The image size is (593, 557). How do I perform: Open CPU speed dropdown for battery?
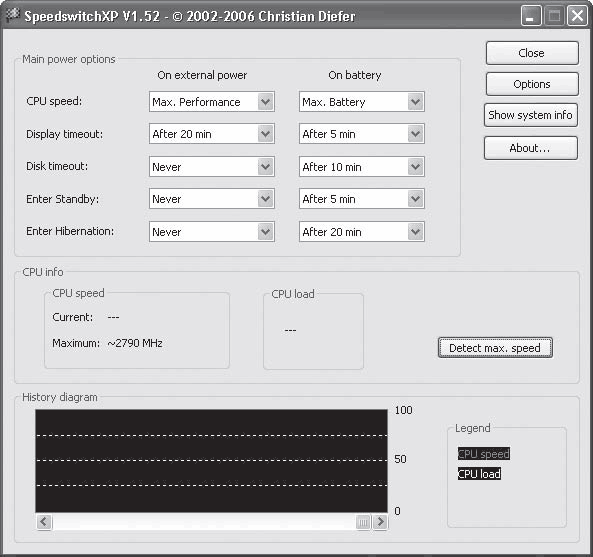point(362,102)
